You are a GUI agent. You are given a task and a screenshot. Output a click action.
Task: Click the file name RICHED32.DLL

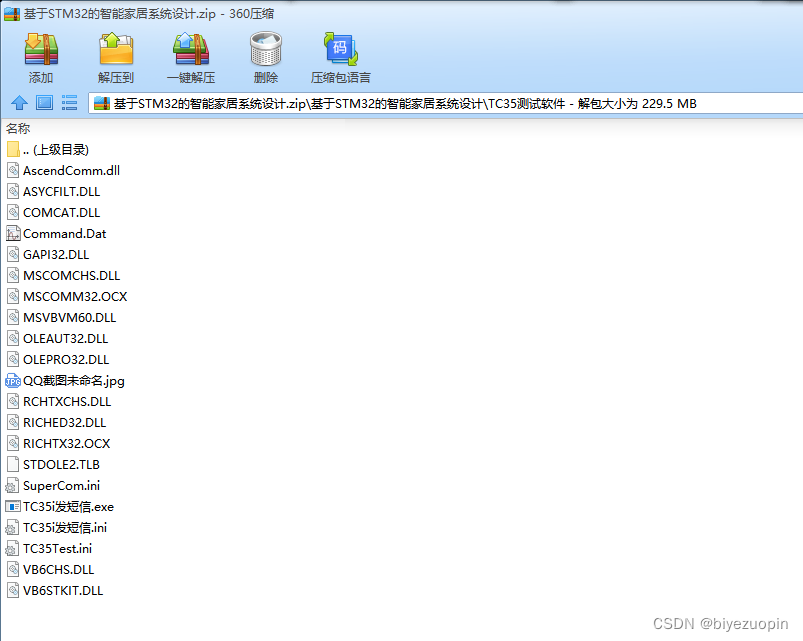[65, 422]
